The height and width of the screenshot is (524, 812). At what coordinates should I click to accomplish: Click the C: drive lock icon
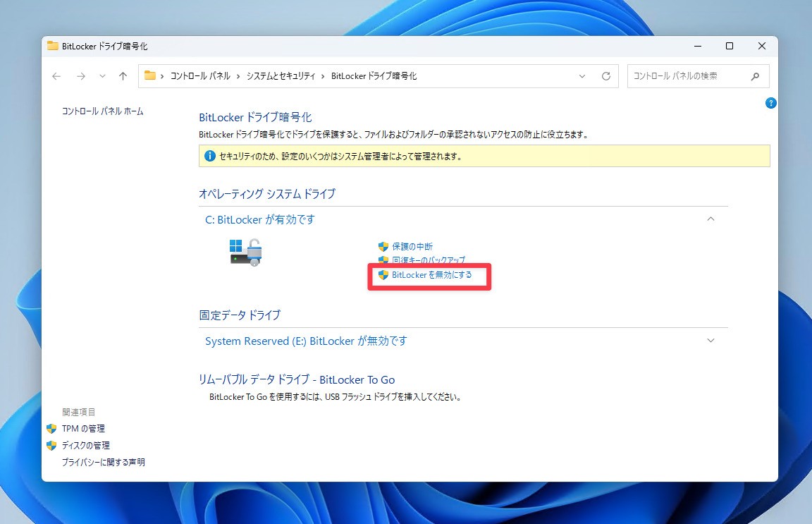(x=246, y=252)
